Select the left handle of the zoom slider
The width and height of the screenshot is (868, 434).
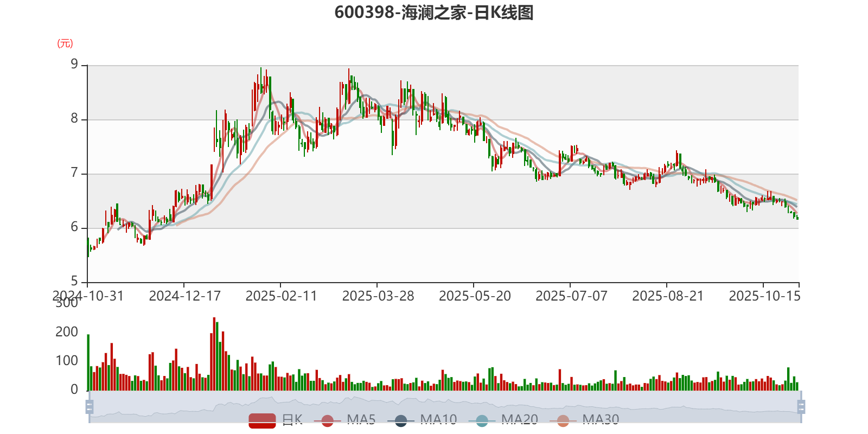[90, 406]
